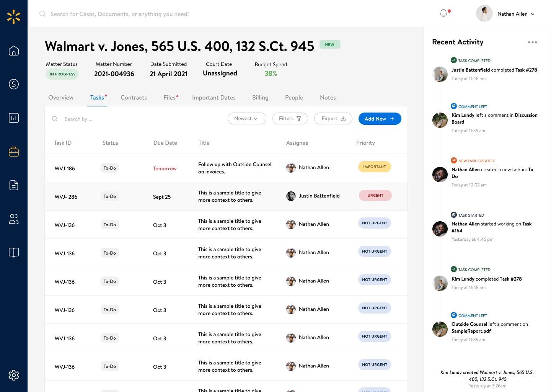Click 'Kim Lundy created Walmart v. Jones' footer note

[487, 376]
